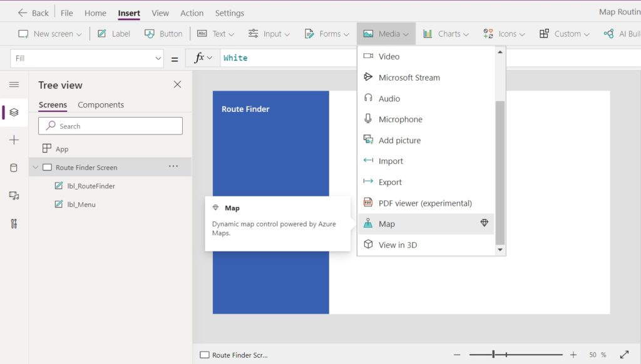
Task: Go Back using the back arrow
Action: (x=33, y=13)
